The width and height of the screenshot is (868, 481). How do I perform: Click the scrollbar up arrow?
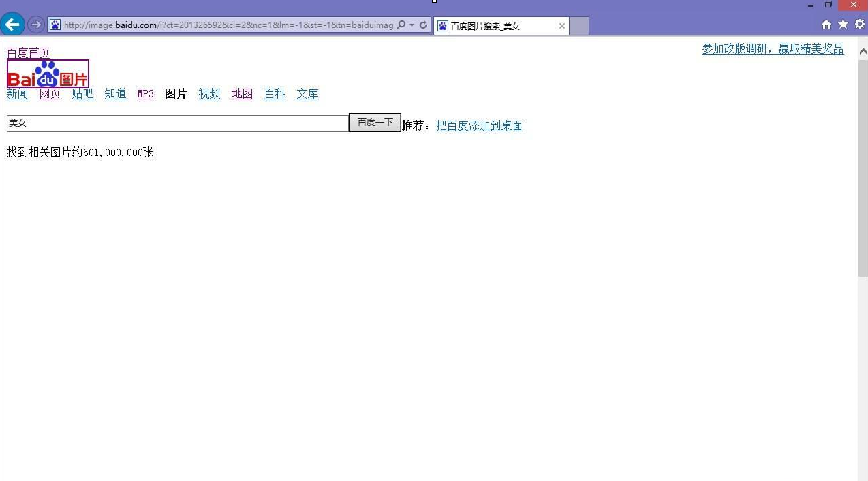pyautogui.click(x=863, y=50)
